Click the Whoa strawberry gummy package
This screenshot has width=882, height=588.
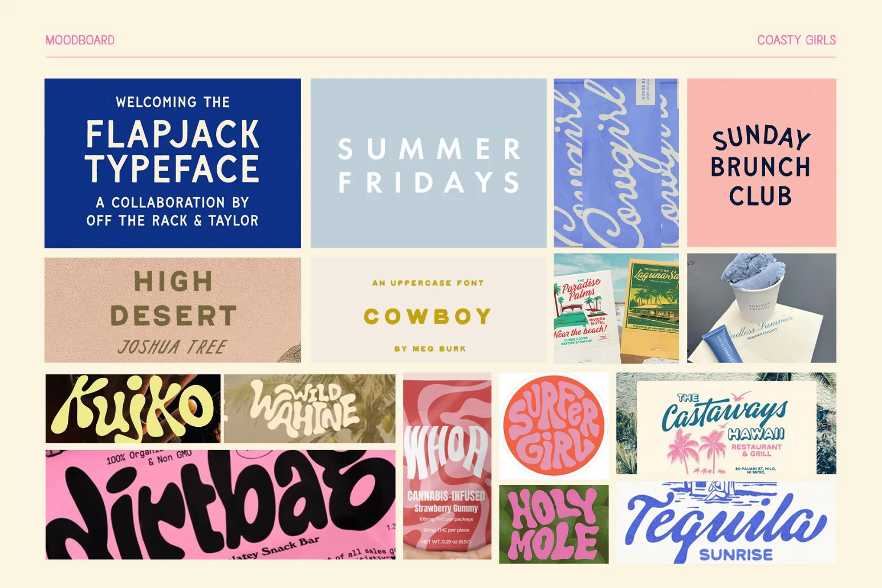447,466
